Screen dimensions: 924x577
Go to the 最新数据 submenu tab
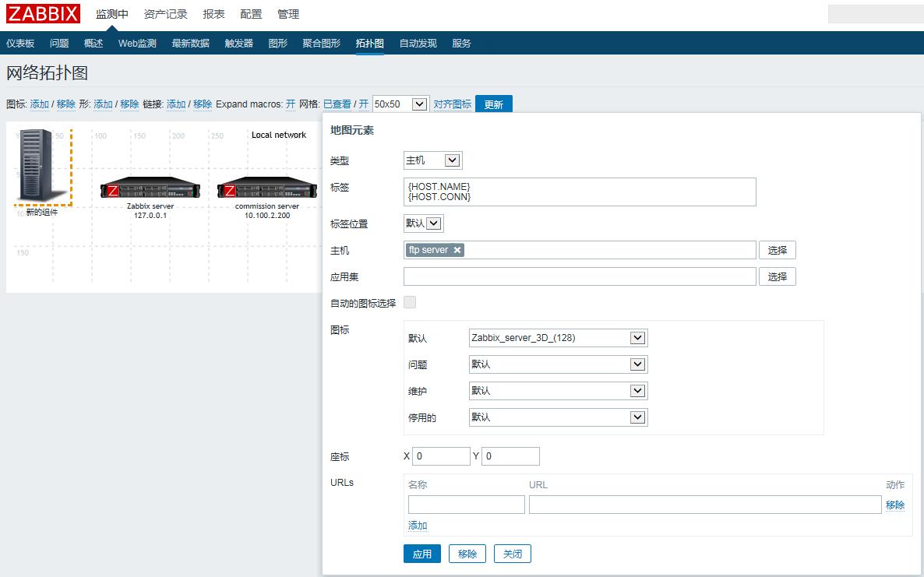coord(190,44)
